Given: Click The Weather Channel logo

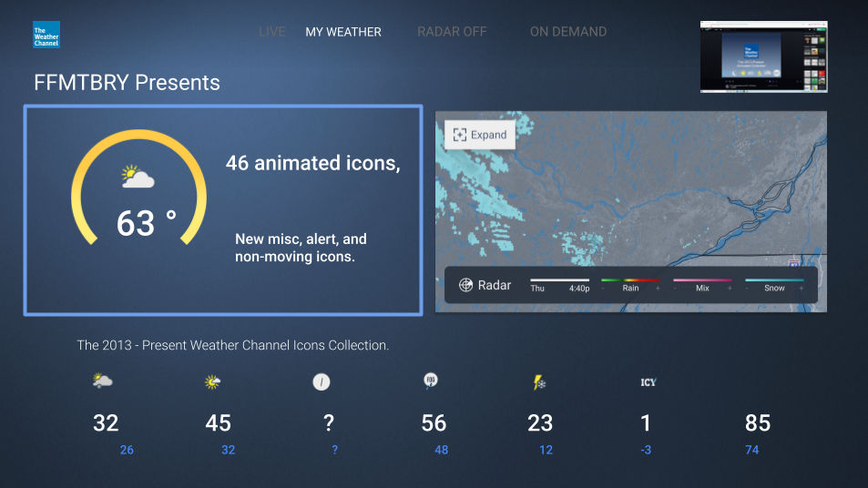Looking at the screenshot, I should [x=46, y=35].
